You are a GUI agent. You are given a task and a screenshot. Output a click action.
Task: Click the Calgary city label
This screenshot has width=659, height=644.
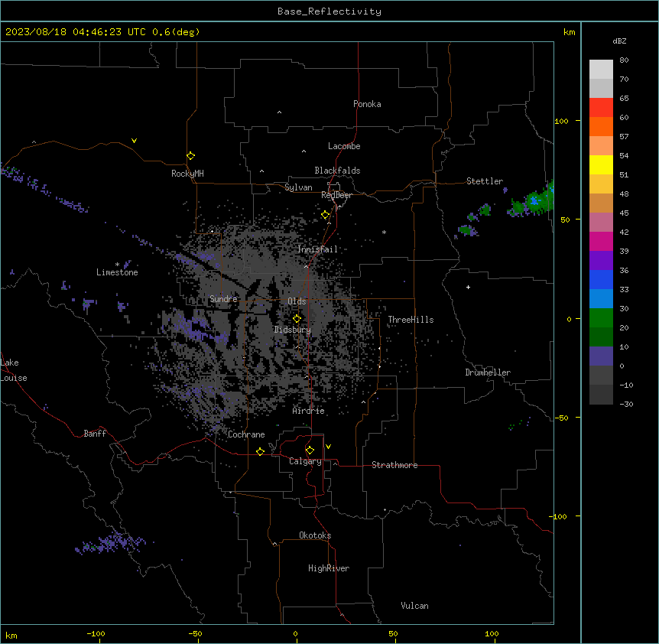[305, 461]
